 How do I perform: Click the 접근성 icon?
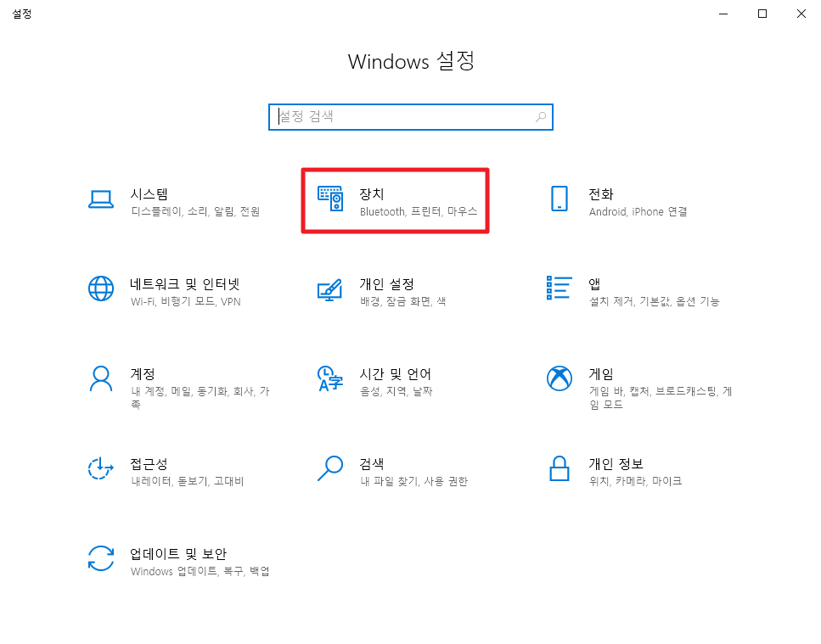click(x=101, y=468)
